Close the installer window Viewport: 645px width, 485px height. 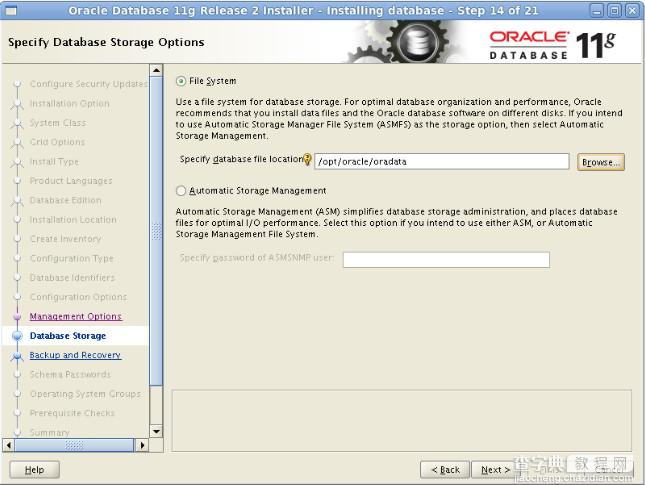pos(632,11)
